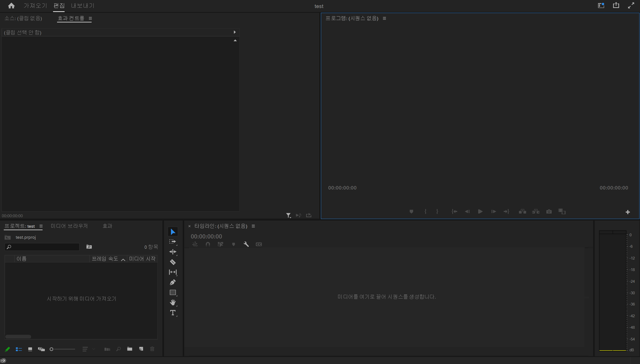
Task: Select the Ripple Edit tool
Action: tap(173, 252)
